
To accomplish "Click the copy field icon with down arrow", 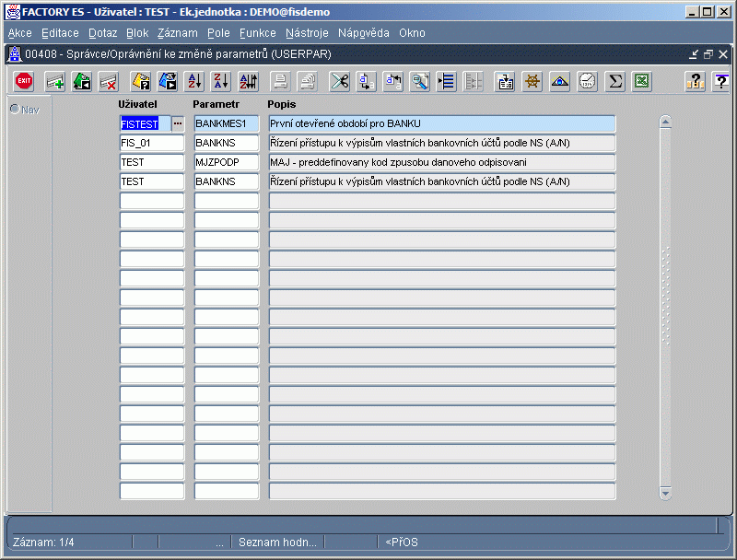I will [366, 81].
